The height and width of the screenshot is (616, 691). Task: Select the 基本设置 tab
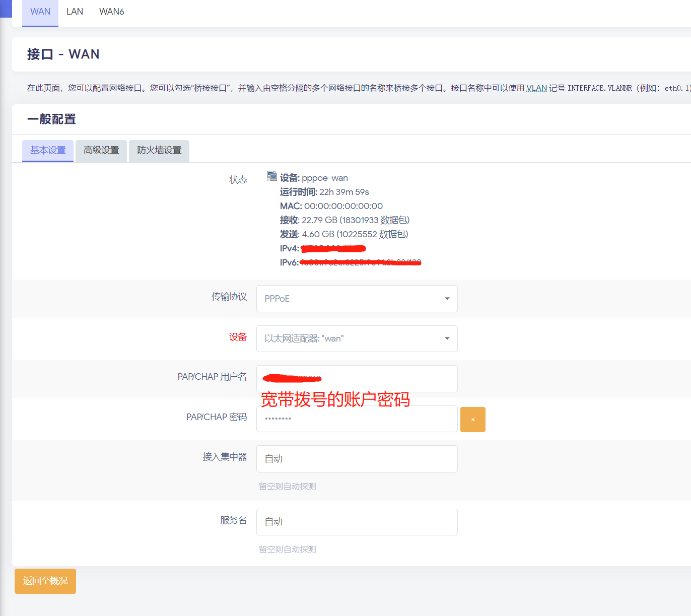(x=48, y=151)
